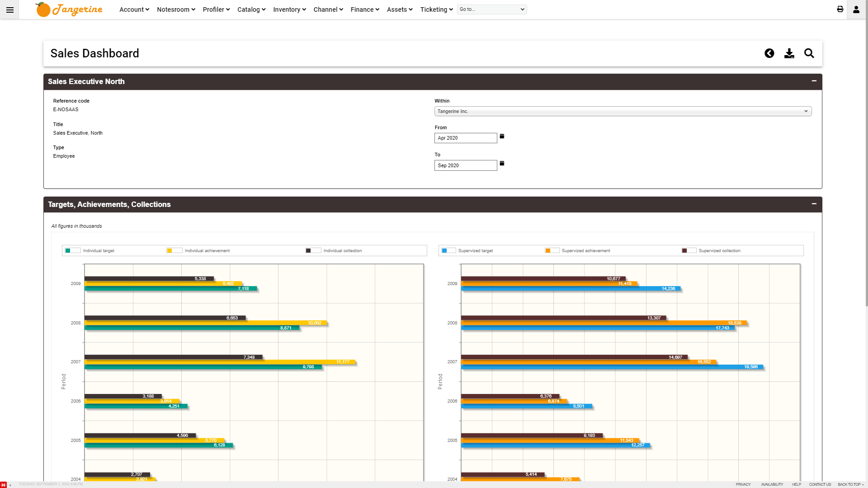Screen dimensions: 868x488
Task: Click the E-NOSAAS reference code text
Action: tap(66, 109)
